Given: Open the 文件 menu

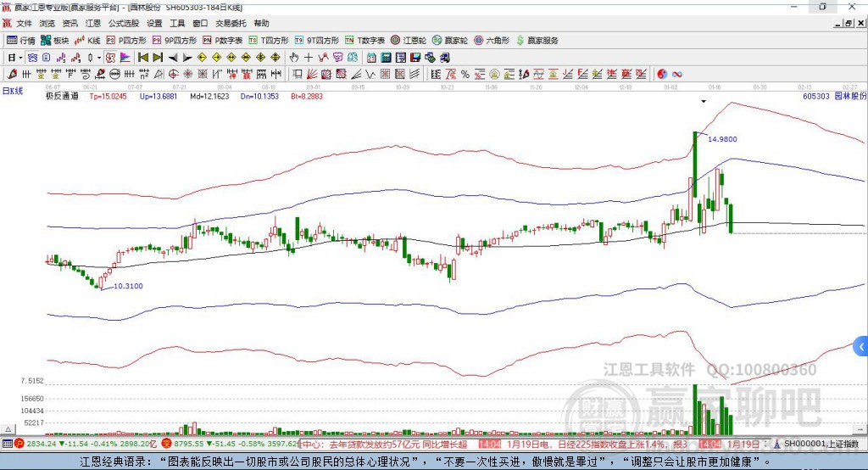Looking at the screenshot, I should click(24, 23).
